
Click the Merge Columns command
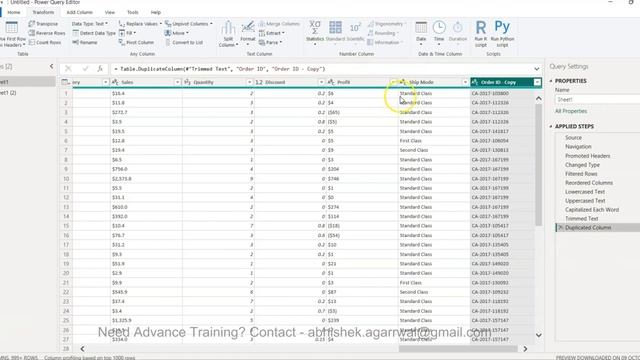coord(279,24)
